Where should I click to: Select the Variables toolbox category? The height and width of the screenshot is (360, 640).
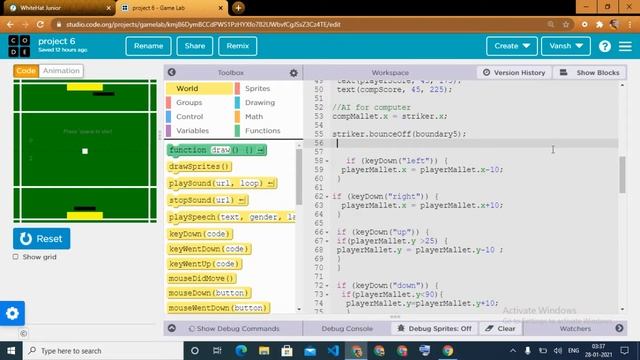click(199, 131)
